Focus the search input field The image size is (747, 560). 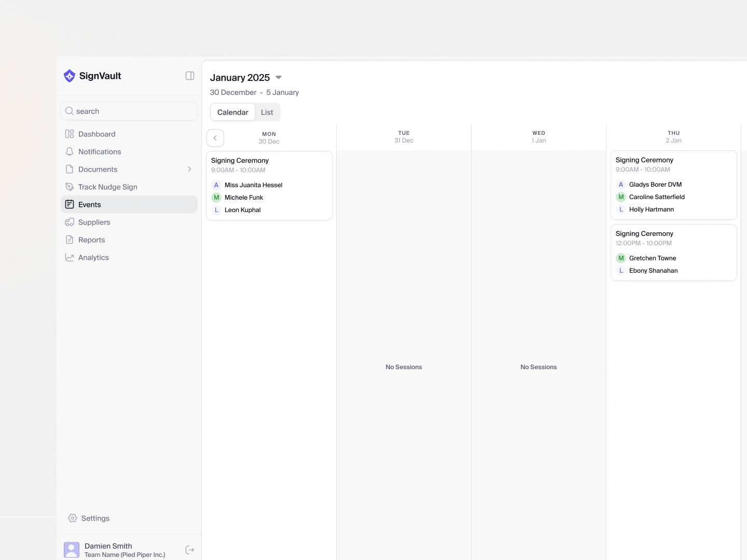tap(129, 111)
